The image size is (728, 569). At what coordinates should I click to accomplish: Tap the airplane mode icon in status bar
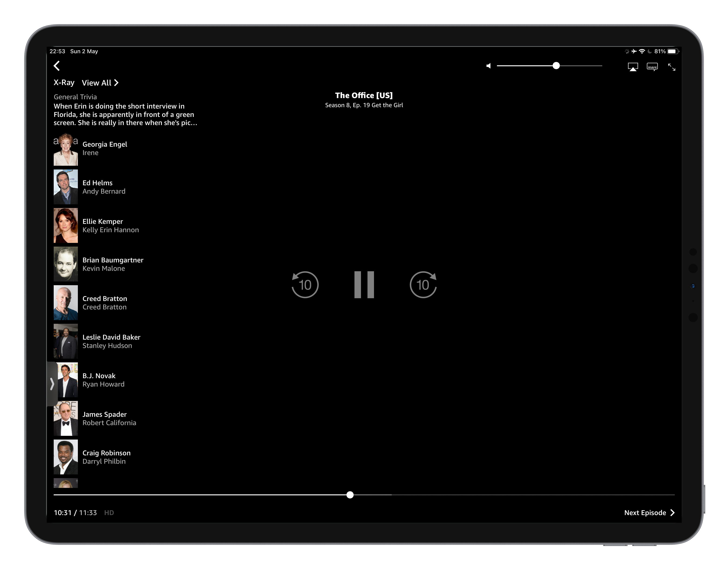click(x=634, y=51)
